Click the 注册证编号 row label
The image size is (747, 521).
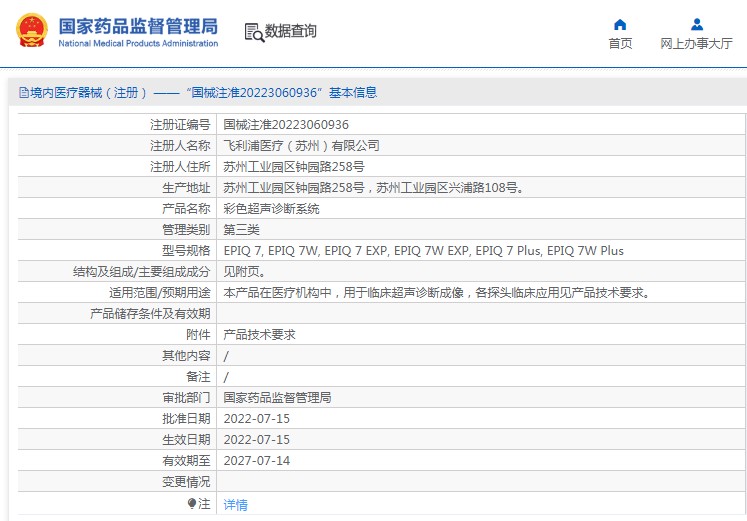point(180,125)
